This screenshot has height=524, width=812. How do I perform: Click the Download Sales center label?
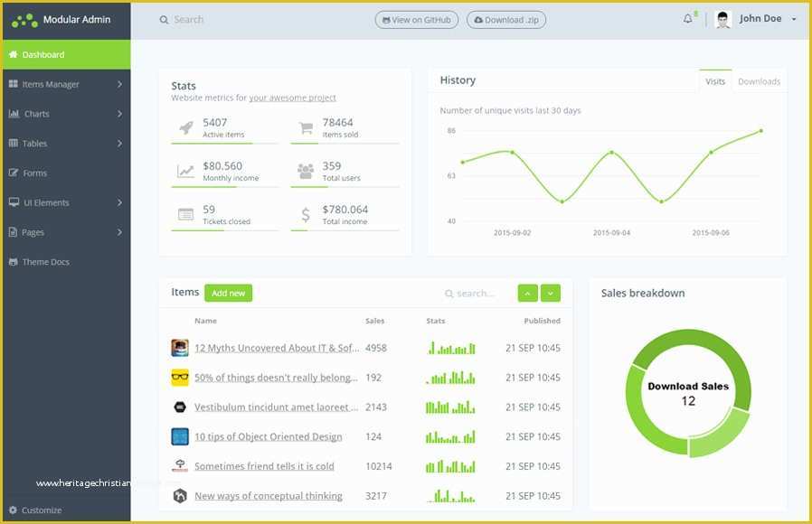[688, 387]
